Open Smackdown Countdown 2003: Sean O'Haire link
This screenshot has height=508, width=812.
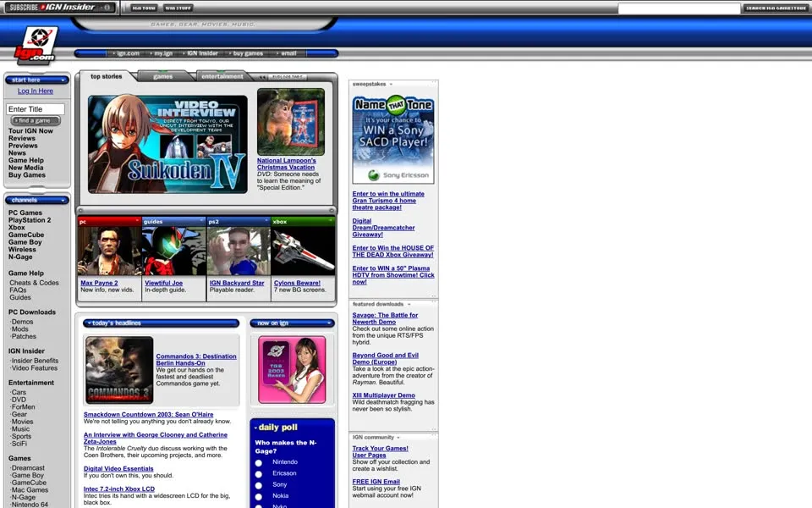[148, 415]
